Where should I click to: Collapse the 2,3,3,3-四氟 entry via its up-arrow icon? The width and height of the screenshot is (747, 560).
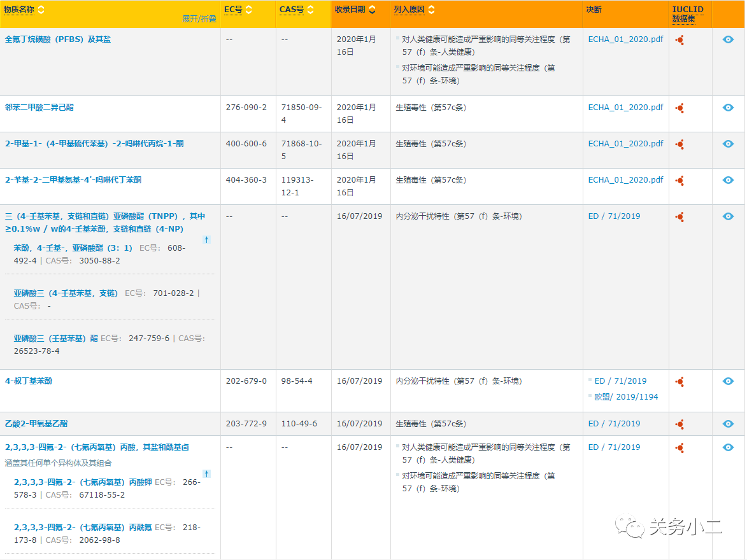point(206,473)
